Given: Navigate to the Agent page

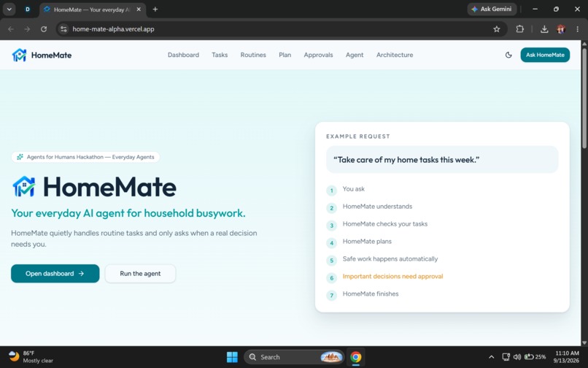Looking at the screenshot, I should pos(355,55).
